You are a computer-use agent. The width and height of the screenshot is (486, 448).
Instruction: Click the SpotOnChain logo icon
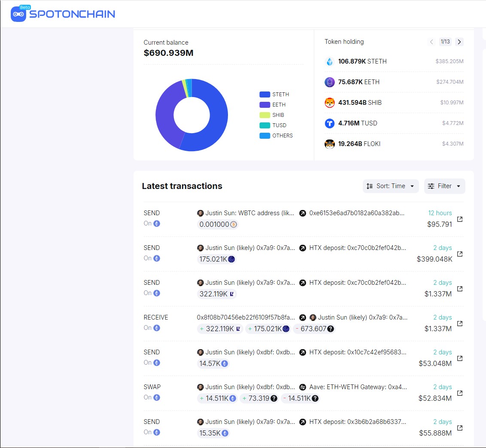point(18,14)
